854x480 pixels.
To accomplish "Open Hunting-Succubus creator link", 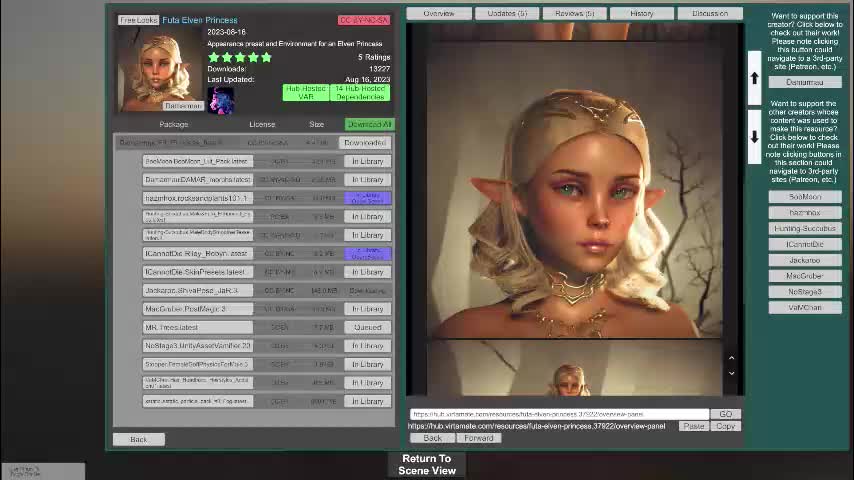I will (x=805, y=228).
